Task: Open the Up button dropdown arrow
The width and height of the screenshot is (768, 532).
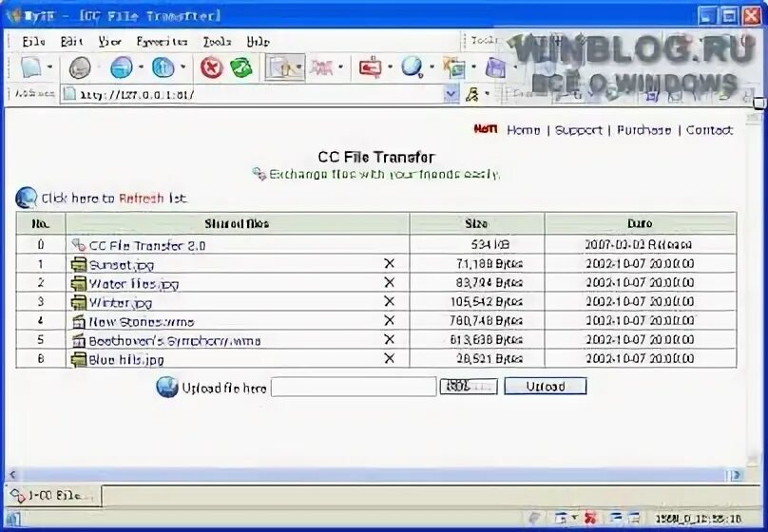Action: pos(182,66)
